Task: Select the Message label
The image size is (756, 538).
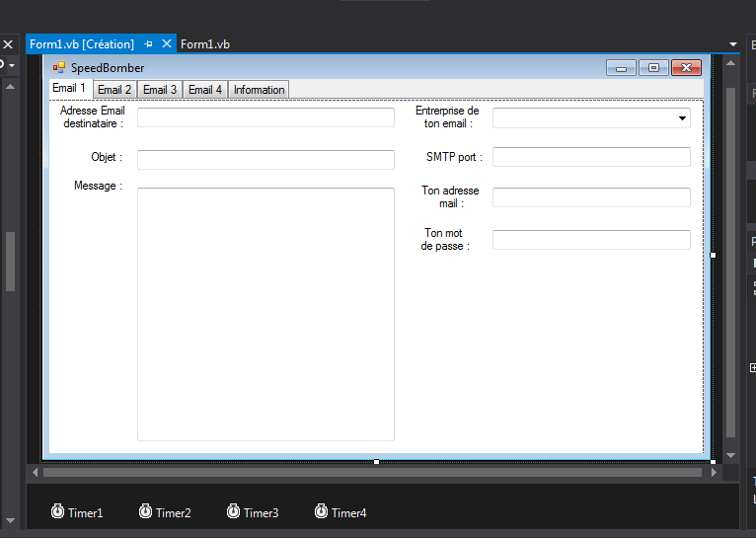Action: pos(98,186)
